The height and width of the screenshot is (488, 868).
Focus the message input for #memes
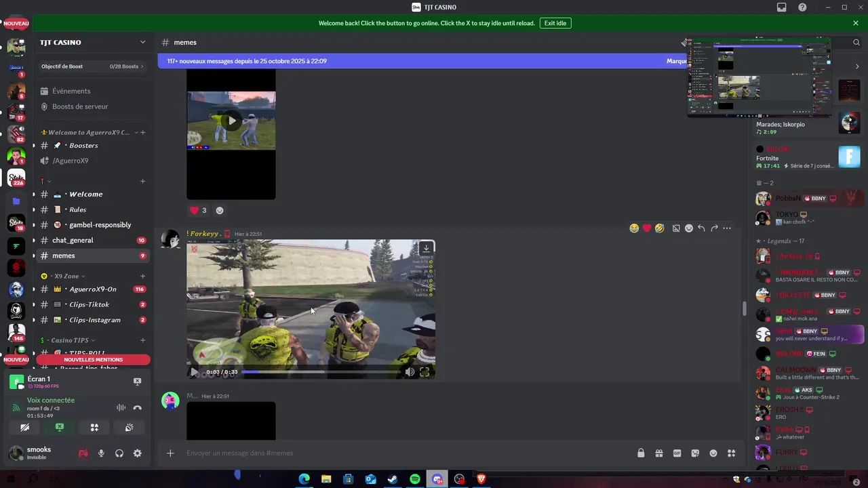(407, 453)
